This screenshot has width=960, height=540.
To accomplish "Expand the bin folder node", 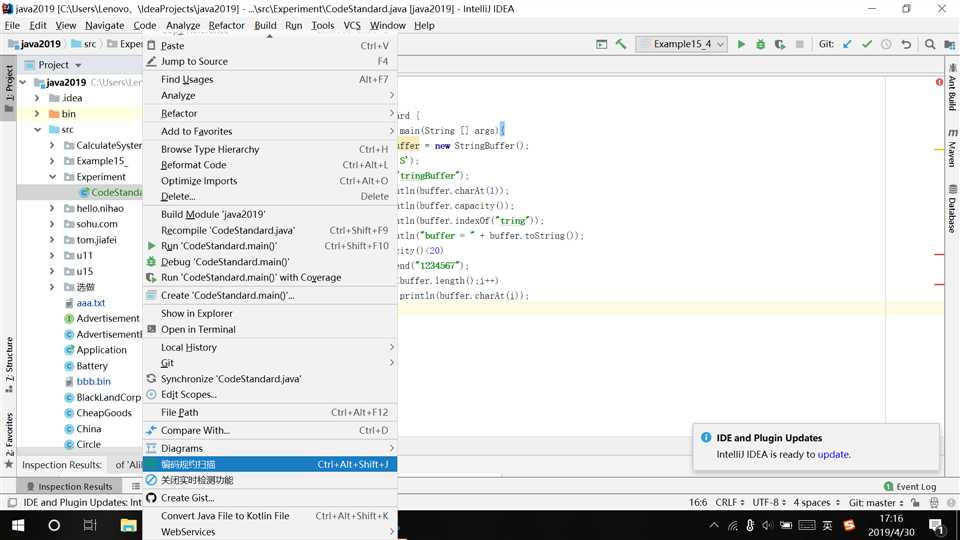I will click(37, 114).
